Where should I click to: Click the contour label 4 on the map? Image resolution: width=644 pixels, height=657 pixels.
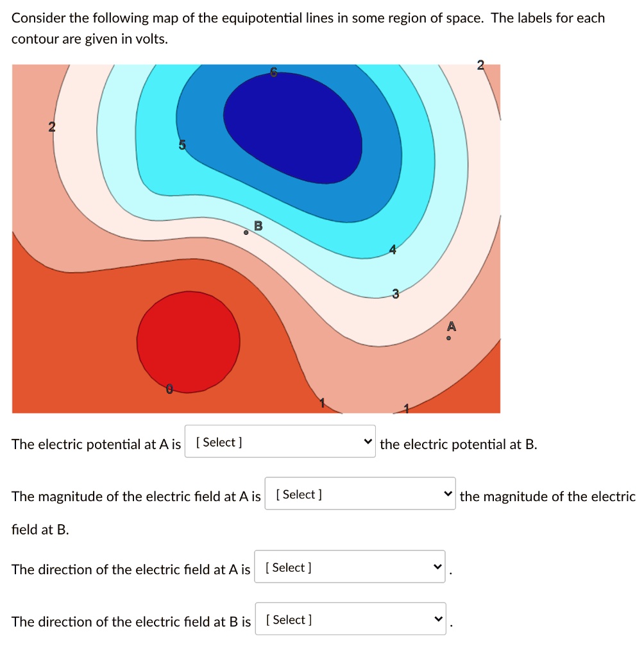tap(392, 250)
